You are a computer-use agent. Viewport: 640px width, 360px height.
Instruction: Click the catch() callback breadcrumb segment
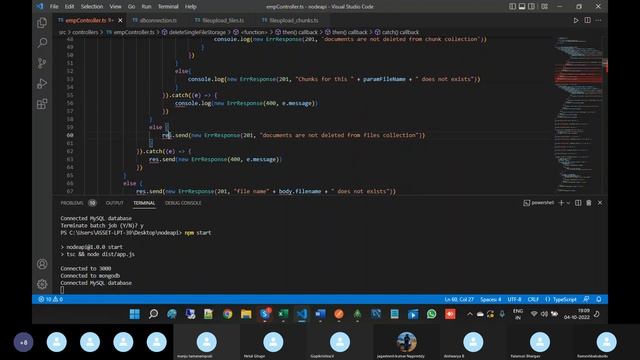pyautogui.click(x=400, y=32)
